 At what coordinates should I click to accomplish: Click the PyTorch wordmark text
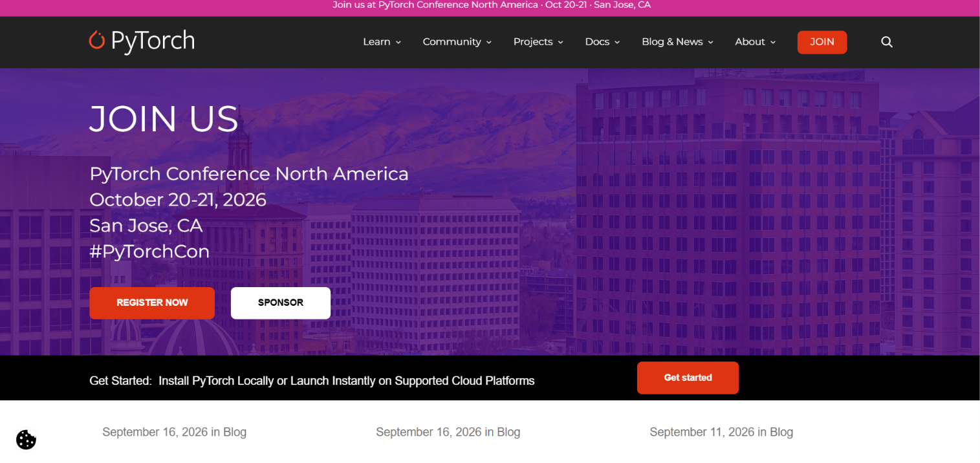pyautogui.click(x=153, y=41)
